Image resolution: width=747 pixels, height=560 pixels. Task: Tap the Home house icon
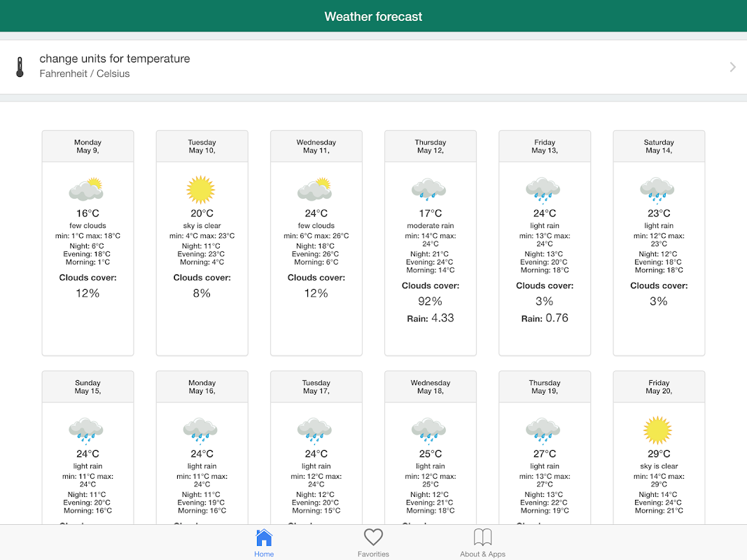coord(264,538)
